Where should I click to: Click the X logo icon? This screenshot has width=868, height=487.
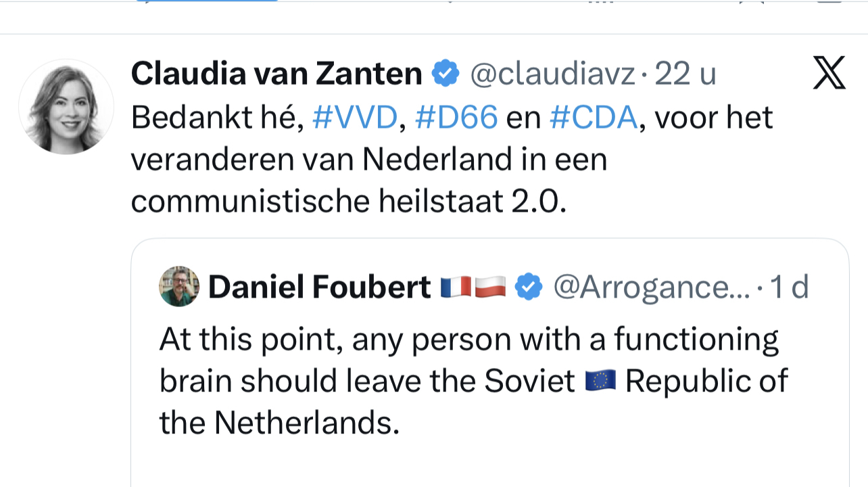829,73
